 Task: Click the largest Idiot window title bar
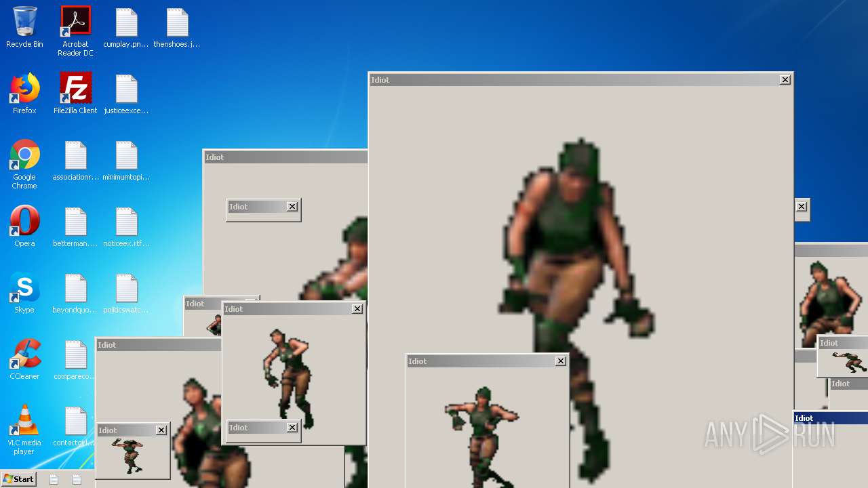(580, 80)
